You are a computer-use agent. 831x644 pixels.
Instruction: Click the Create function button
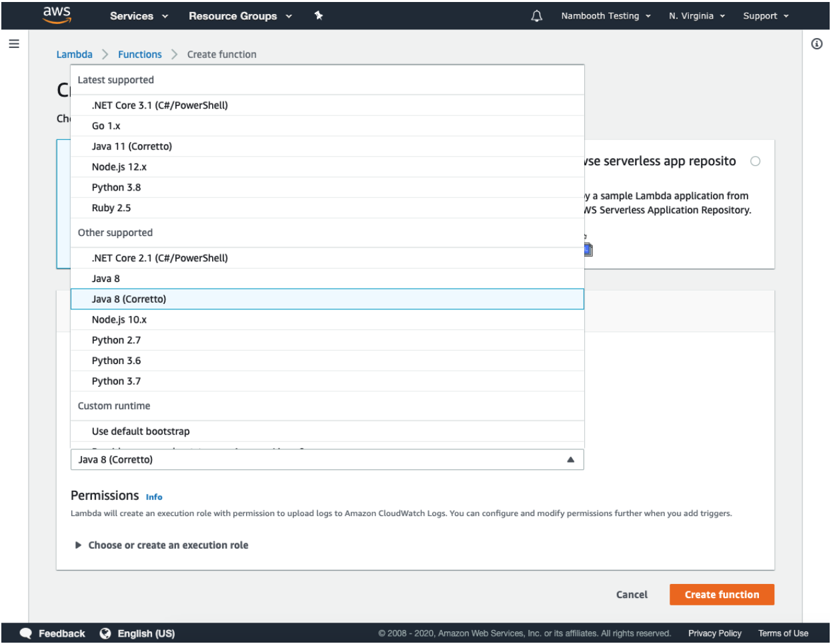[x=722, y=594]
